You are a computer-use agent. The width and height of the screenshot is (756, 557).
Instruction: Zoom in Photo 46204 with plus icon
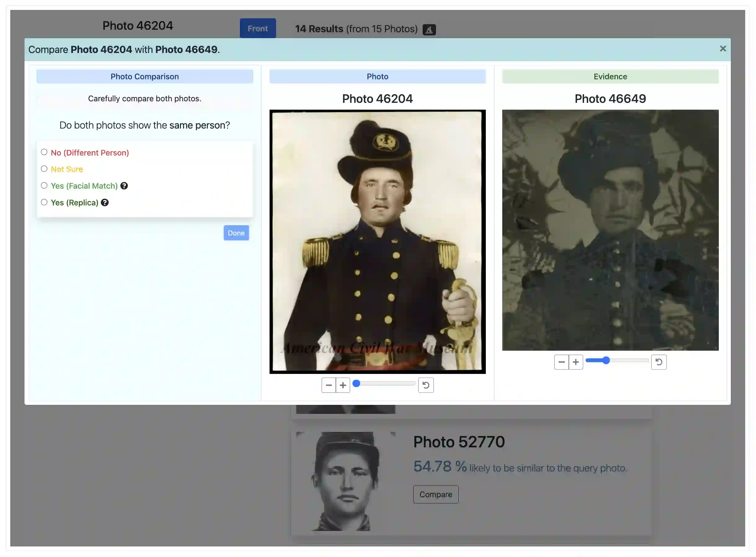(x=343, y=385)
